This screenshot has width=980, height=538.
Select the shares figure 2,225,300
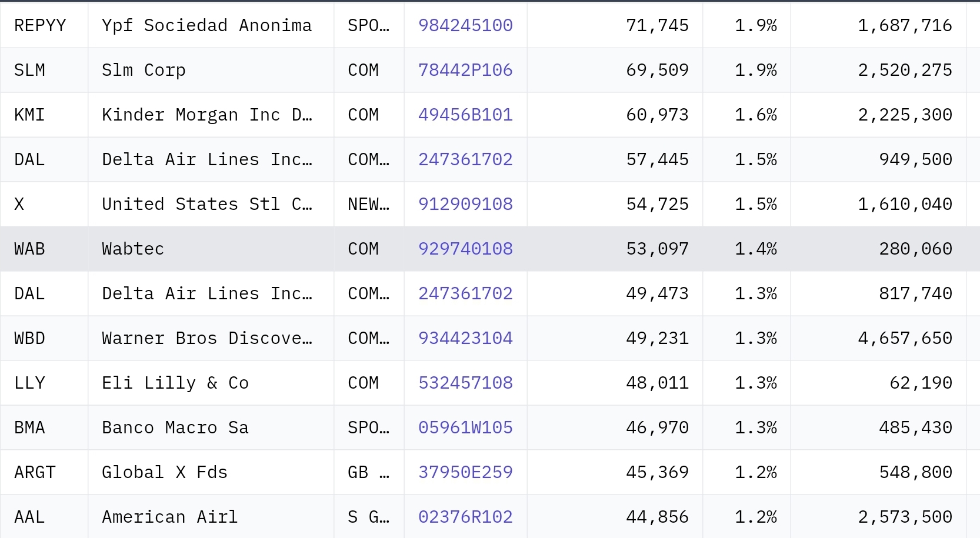[905, 115]
